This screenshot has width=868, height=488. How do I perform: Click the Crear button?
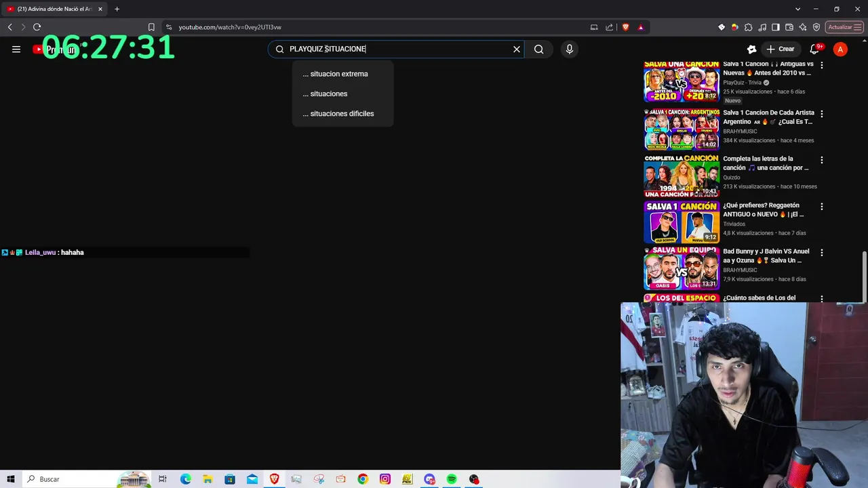coord(780,49)
